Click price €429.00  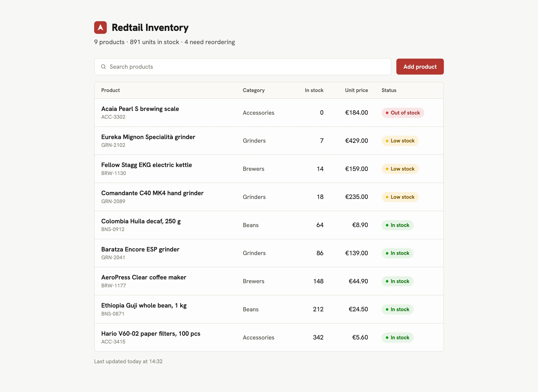click(356, 141)
